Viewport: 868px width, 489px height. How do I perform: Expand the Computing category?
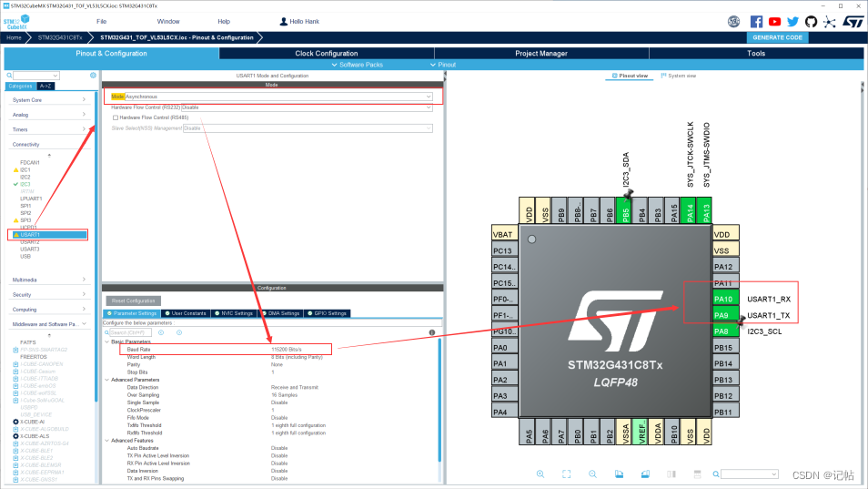[49, 310]
